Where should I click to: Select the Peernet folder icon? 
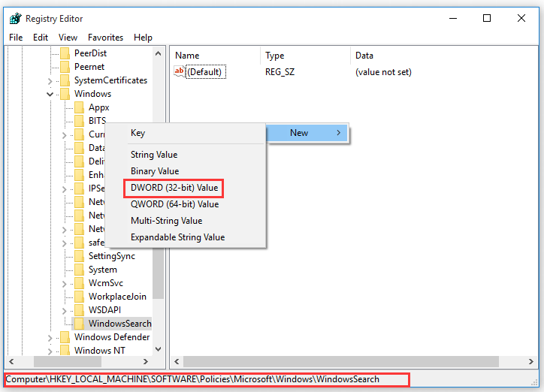point(65,67)
